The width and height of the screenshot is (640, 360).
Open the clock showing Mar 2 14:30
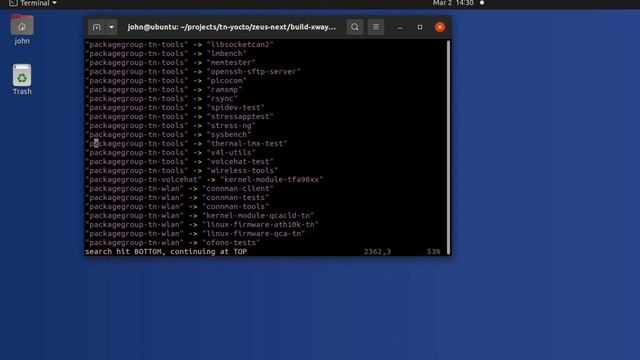[x=453, y=3]
